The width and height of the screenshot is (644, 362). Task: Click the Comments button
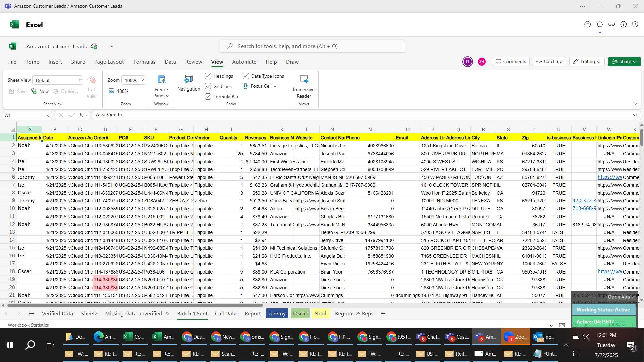tap(511, 62)
